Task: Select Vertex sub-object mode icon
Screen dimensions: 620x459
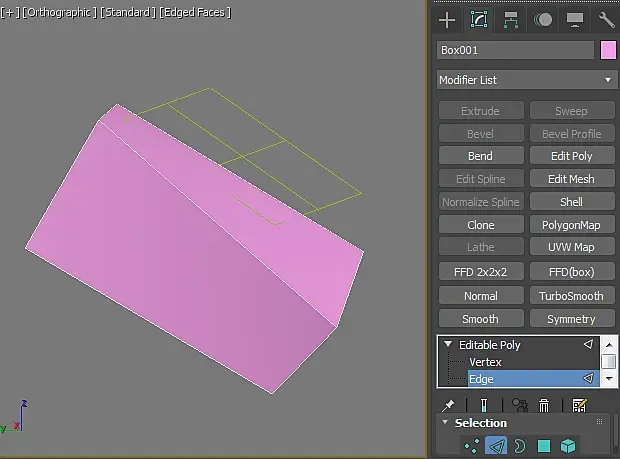Action: click(x=472, y=446)
